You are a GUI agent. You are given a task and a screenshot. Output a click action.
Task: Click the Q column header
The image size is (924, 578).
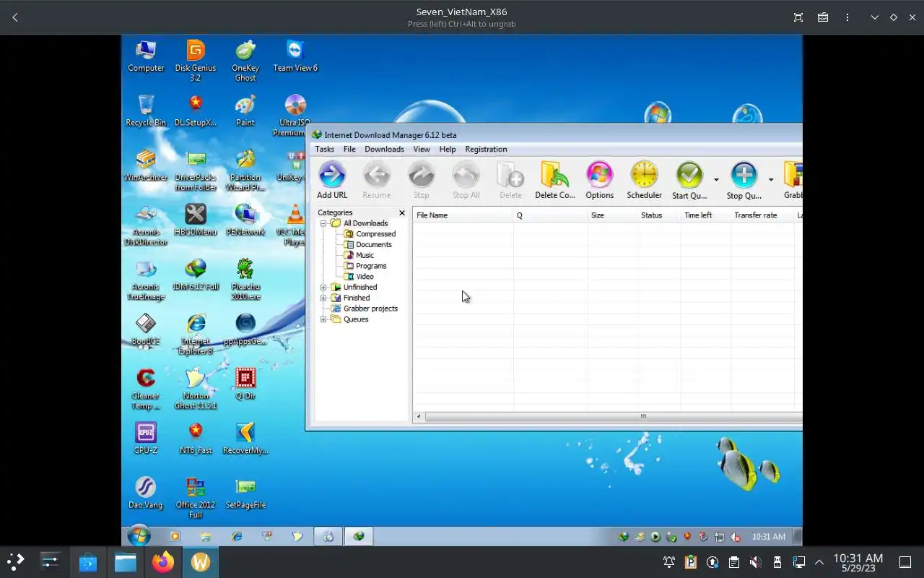(x=550, y=215)
